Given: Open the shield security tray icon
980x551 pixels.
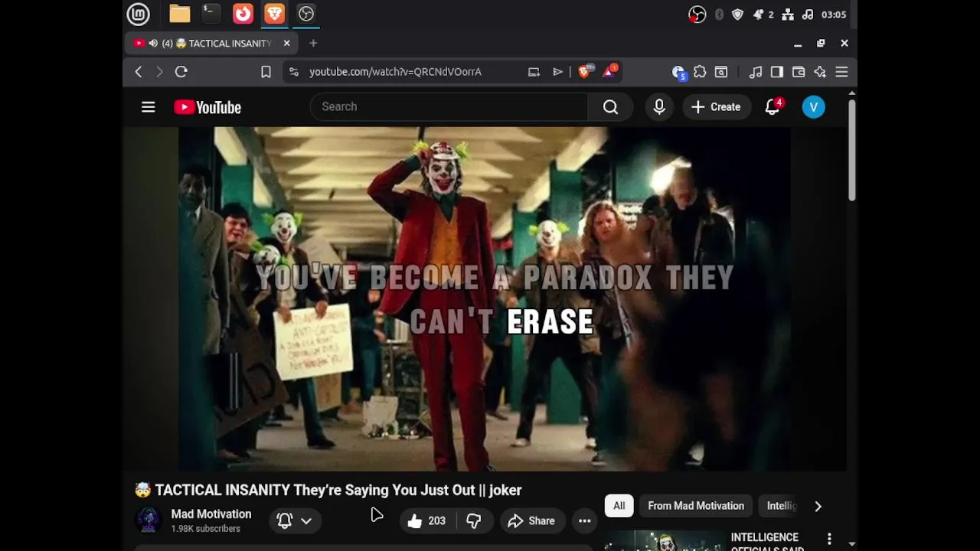Looking at the screenshot, I should (737, 15).
